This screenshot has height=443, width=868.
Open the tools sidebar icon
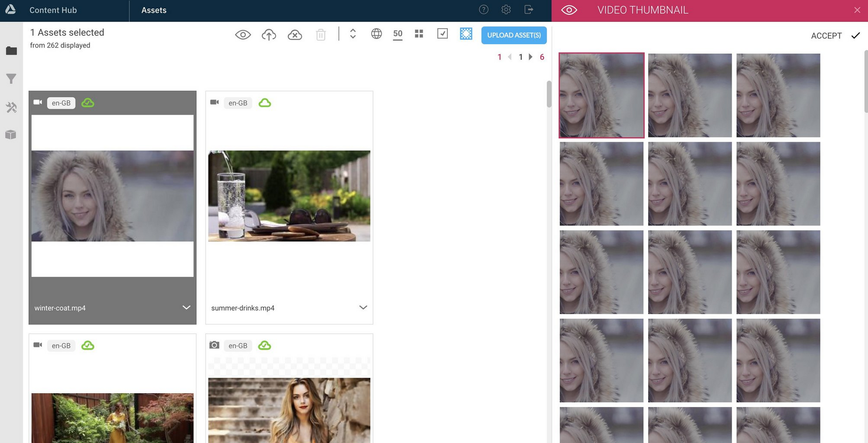click(11, 107)
